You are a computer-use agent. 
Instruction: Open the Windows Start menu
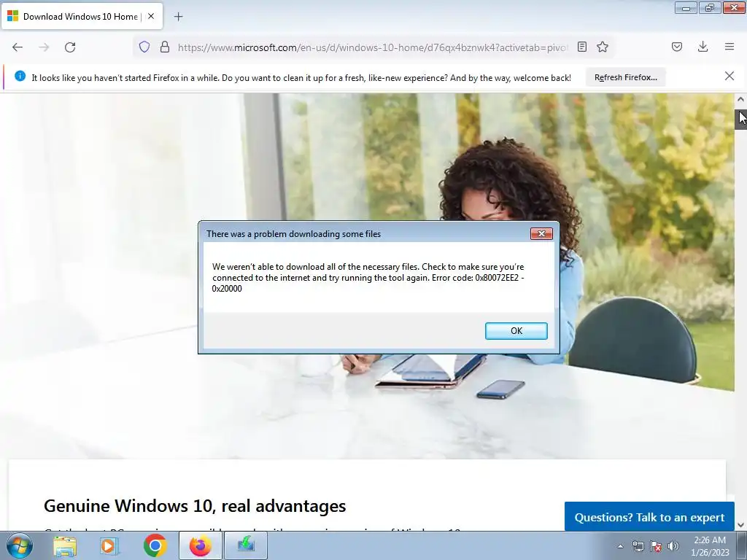coord(20,545)
